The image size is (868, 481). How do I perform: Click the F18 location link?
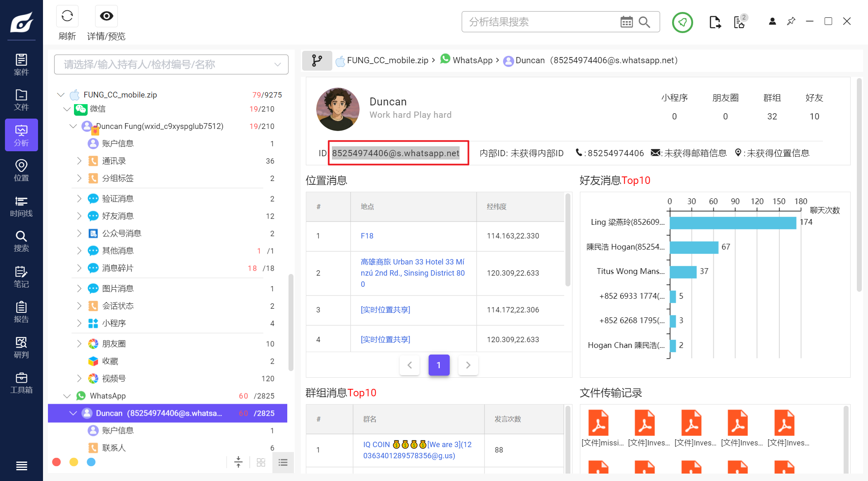click(367, 236)
